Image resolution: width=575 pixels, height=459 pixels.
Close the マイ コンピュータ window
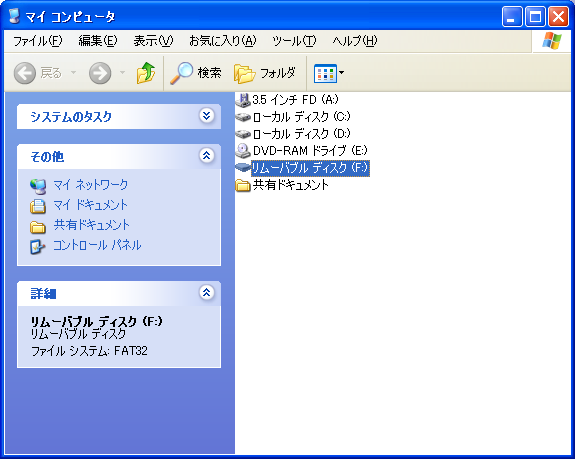tap(558, 16)
